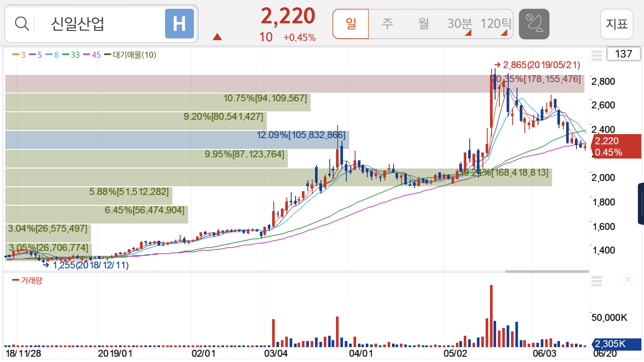Expand the 120틱 tick interval dropdown
644x362 pixels.
[496, 24]
